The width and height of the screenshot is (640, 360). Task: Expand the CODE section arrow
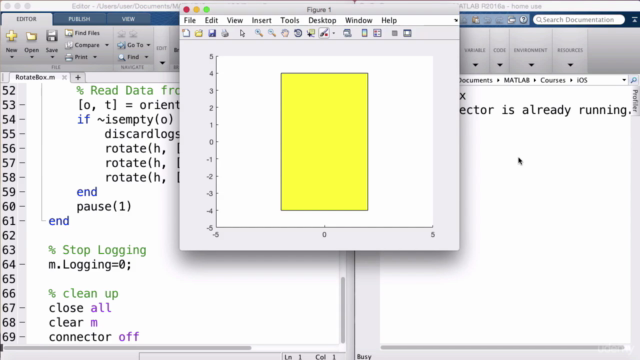point(500,65)
